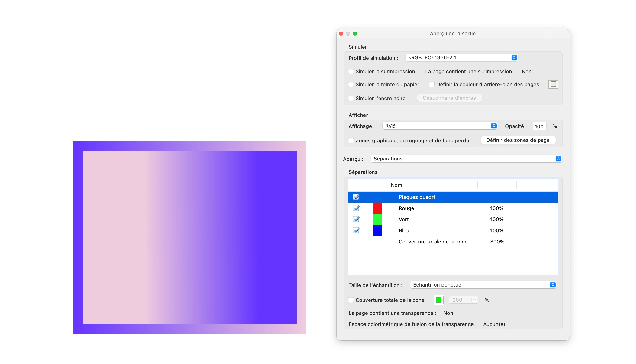
Task: Open Taille de l'échantillon dropdown
Action: (483, 285)
